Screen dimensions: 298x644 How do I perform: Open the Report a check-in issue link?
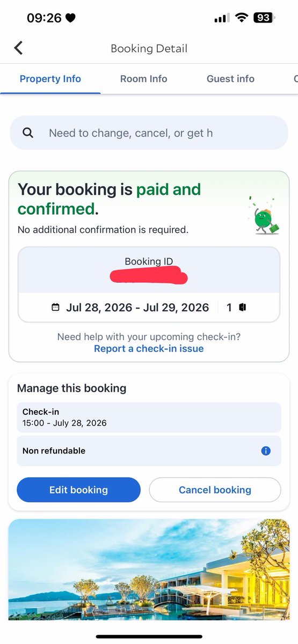[149, 349]
